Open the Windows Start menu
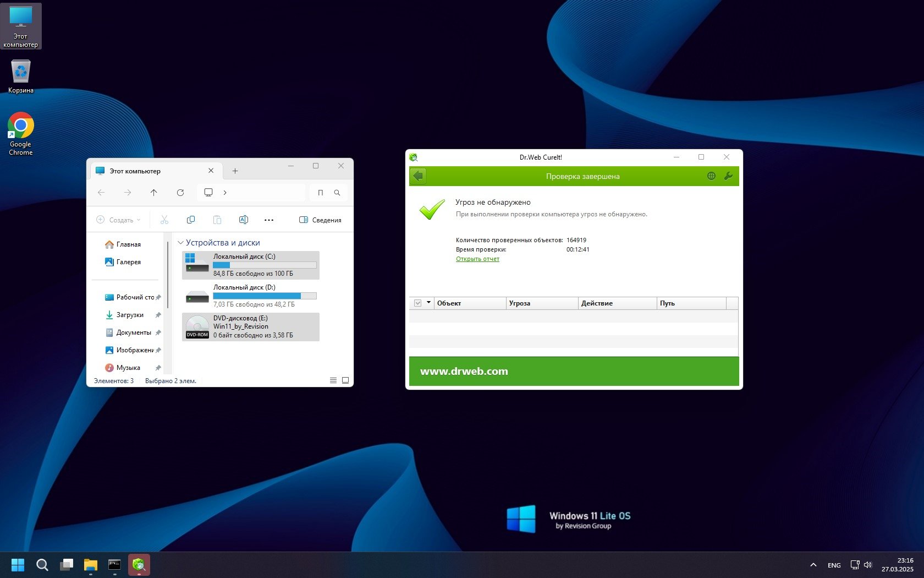 point(18,565)
